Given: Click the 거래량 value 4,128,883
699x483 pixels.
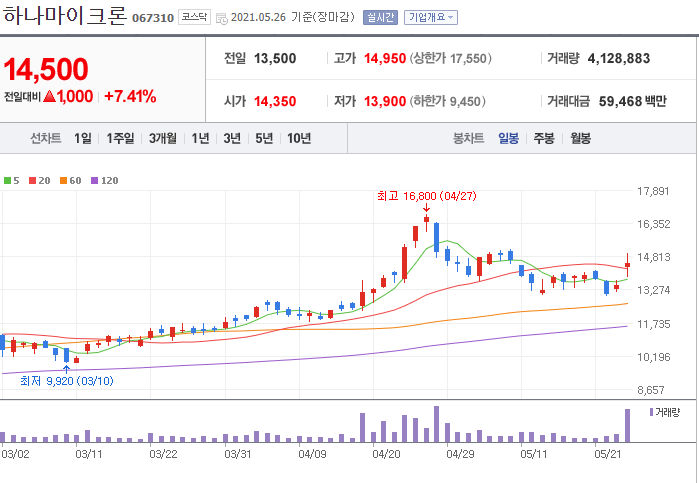Looking at the screenshot, I should click(x=619, y=58).
